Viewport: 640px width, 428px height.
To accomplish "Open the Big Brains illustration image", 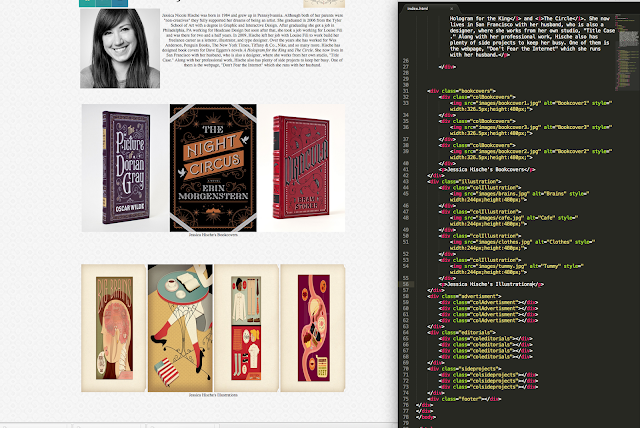I will [x=113, y=328].
